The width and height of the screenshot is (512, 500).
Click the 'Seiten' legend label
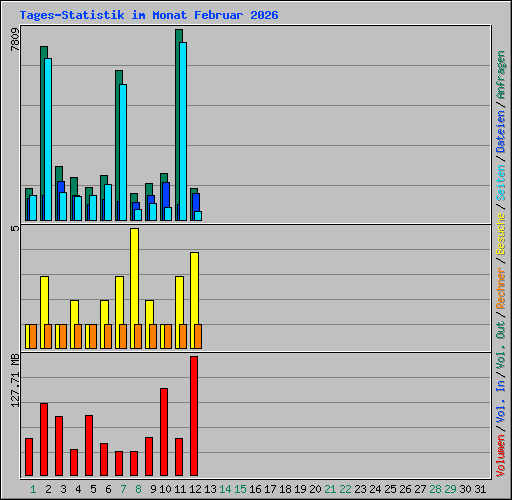point(501,183)
